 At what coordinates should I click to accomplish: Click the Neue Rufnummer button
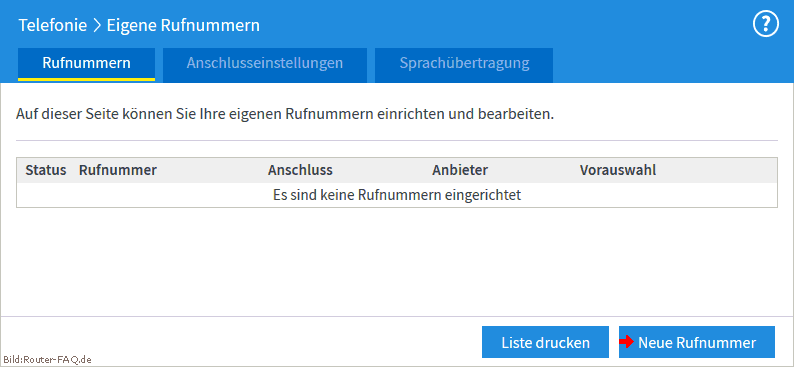coord(697,342)
